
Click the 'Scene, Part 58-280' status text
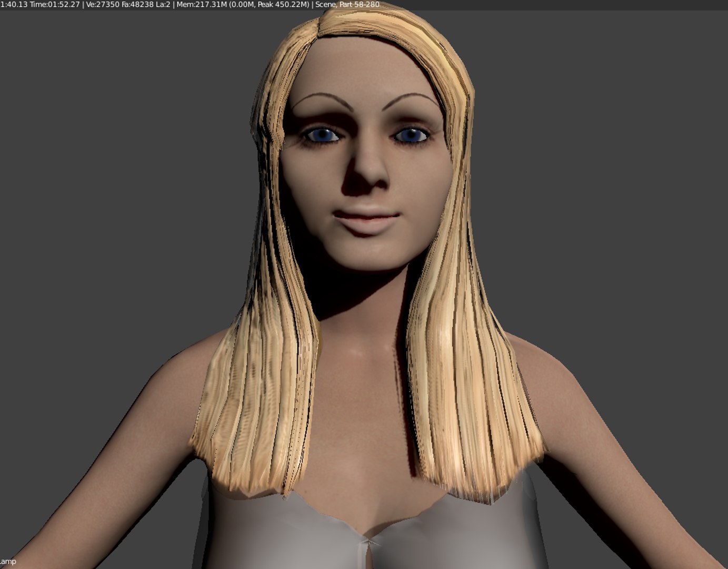pyautogui.click(x=348, y=5)
